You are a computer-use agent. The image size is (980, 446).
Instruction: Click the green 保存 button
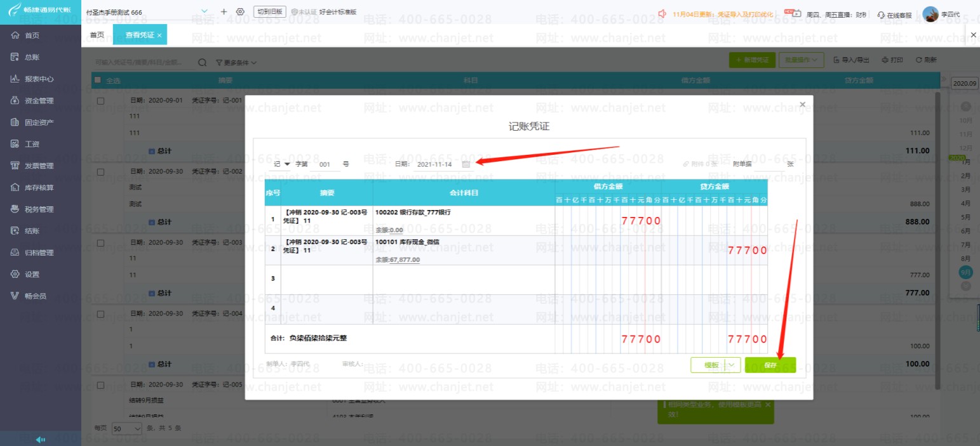770,365
